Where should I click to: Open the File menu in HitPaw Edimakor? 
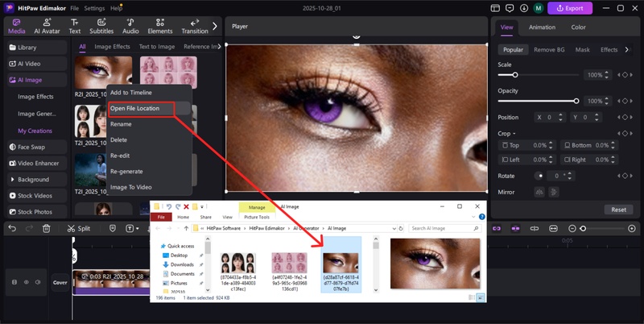click(74, 8)
